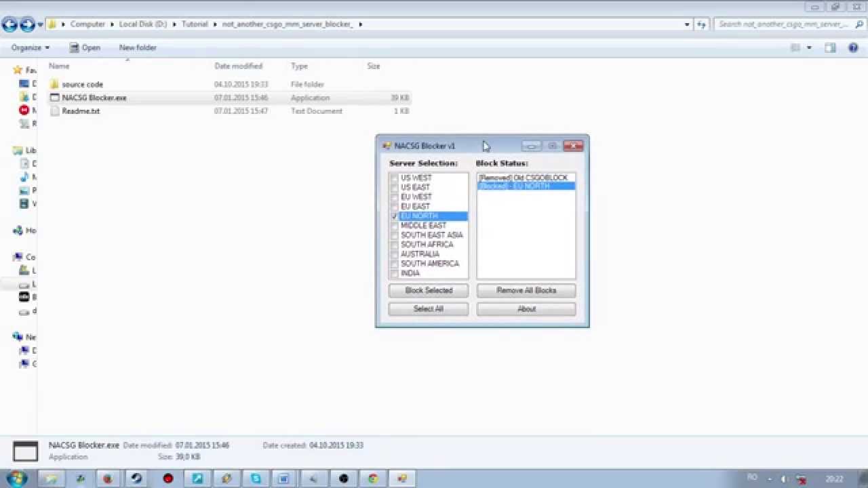Viewport: 868px width, 488px height.
Task: Select the Network icon in the navigation pane
Action: pyautogui.click(x=18, y=337)
